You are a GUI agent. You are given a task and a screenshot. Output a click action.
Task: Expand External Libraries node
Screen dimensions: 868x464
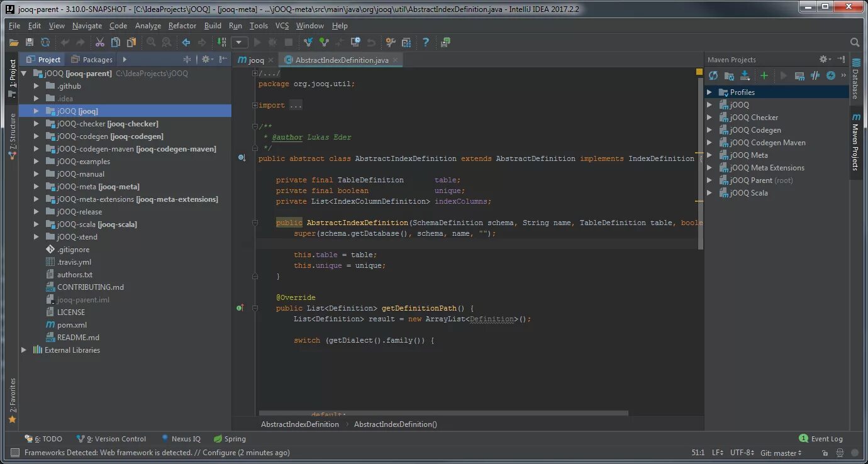pyautogui.click(x=24, y=350)
